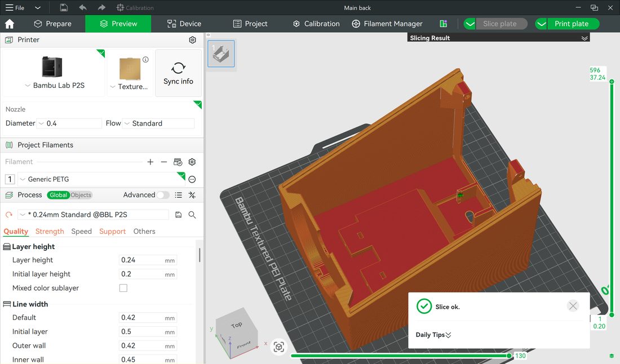Click the reset camera view icon
This screenshot has width=620, height=364.
tap(279, 347)
